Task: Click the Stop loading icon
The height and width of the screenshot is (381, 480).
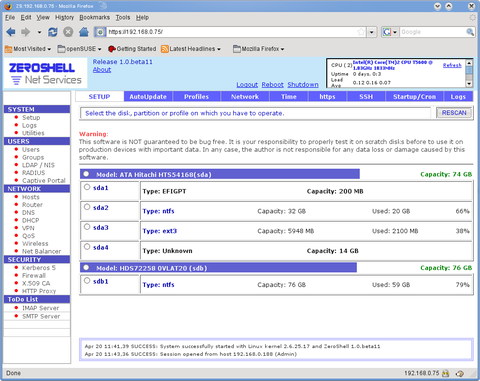Action: pyautogui.click(x=68, y=32)
